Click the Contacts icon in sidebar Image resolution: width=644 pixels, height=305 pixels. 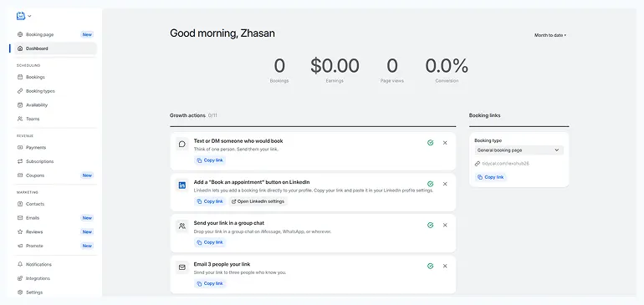coord(20,204)
